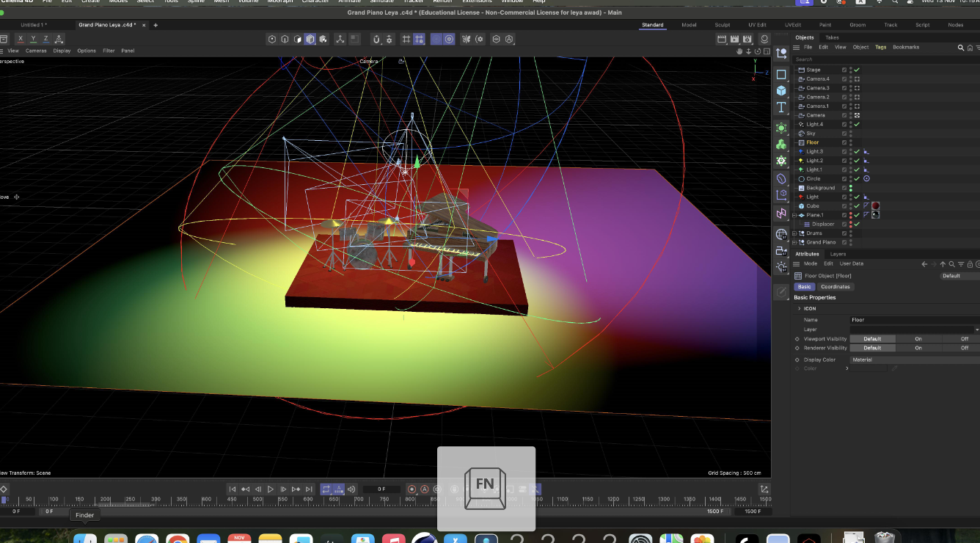980x543 pixels.
Task: Navigate back in Attributes manager
Action: (925, 264)
